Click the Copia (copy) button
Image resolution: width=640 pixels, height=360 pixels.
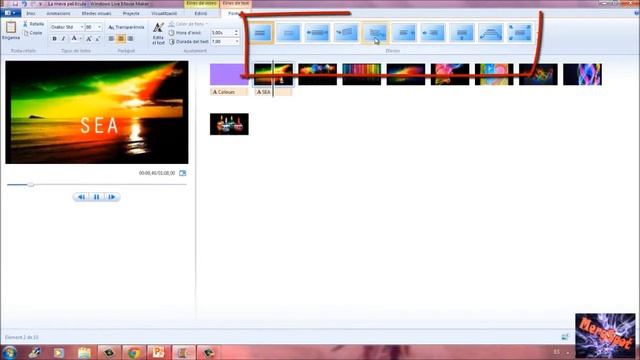tap(33, 33)
